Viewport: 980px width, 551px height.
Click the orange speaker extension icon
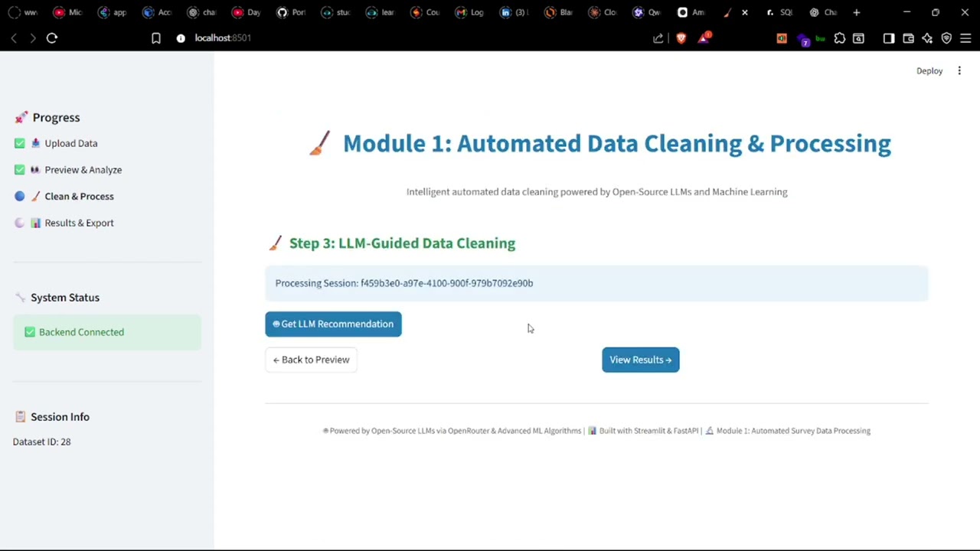pos(782,38)
